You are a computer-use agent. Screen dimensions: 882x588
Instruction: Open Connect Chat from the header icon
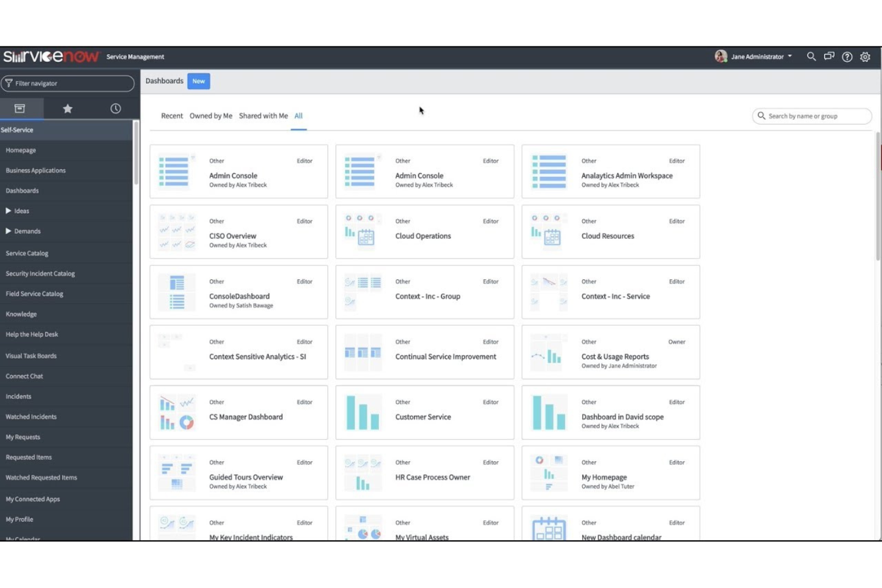[828, 57]
